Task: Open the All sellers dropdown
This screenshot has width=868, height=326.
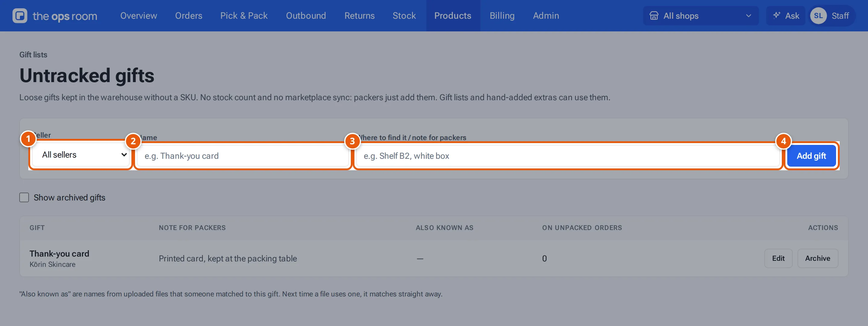Action: click(81, 155)
